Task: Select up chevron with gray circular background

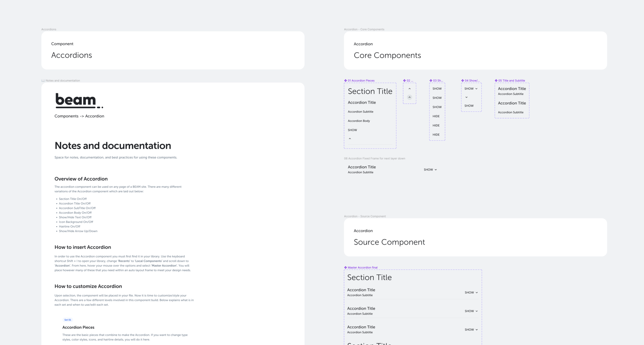Action: [x=410, y=97]
